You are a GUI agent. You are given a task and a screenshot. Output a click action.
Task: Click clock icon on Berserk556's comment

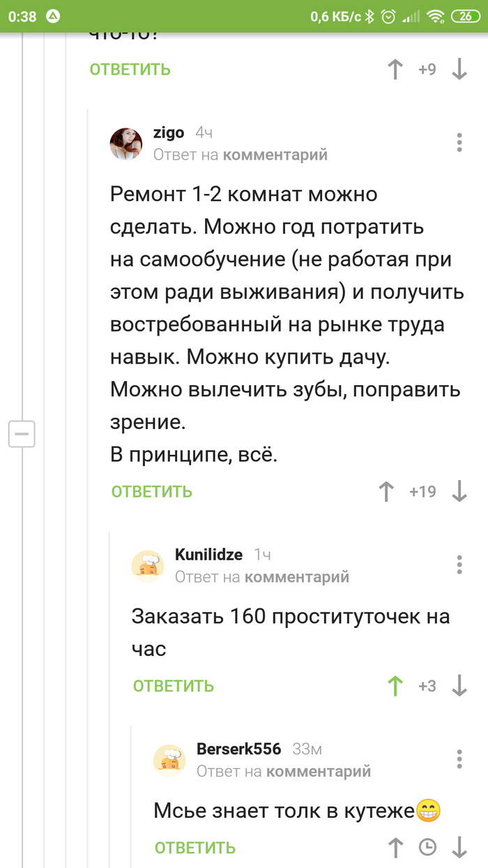pos(427,848)
